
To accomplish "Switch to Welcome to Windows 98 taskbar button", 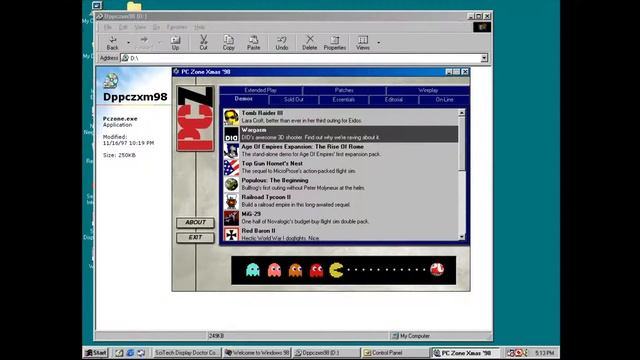I will (x=258, y=353).
